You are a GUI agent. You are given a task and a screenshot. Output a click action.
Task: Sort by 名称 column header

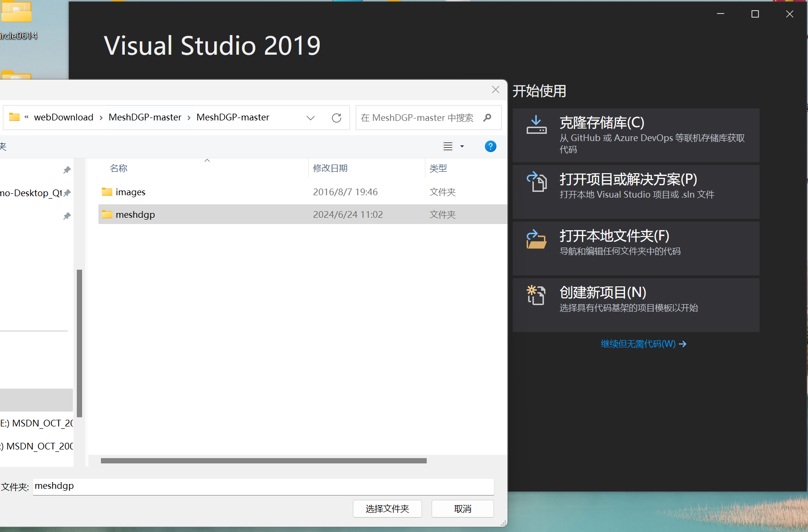point(119,168)
